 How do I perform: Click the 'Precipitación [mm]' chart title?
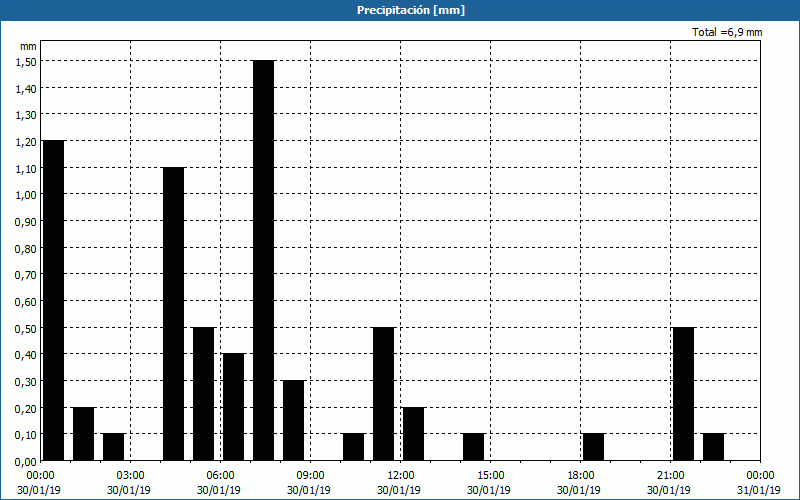coord(411,10)
